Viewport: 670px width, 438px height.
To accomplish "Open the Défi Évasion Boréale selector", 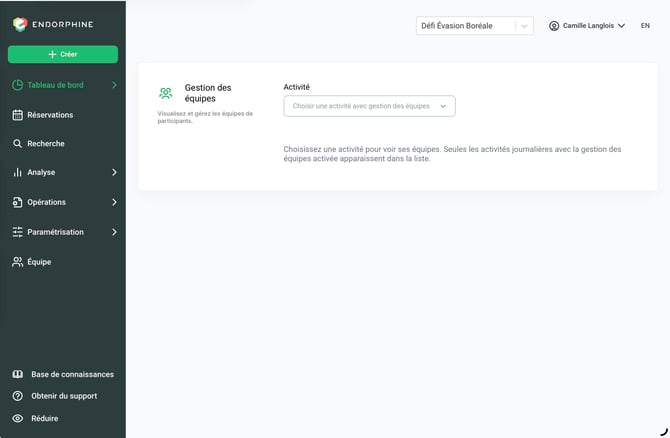I will 475,26.
